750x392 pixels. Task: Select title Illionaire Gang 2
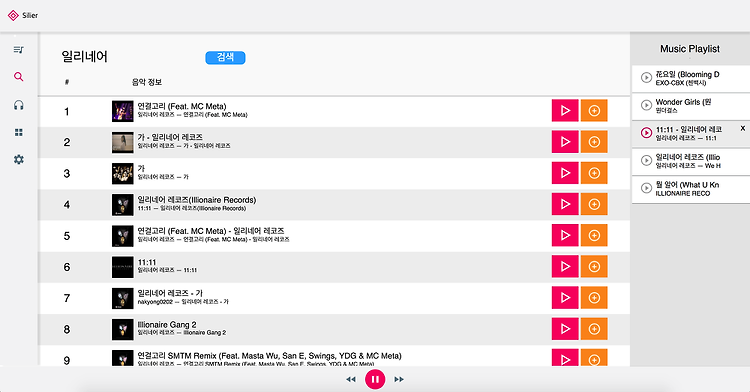click(x=167, y=325)
